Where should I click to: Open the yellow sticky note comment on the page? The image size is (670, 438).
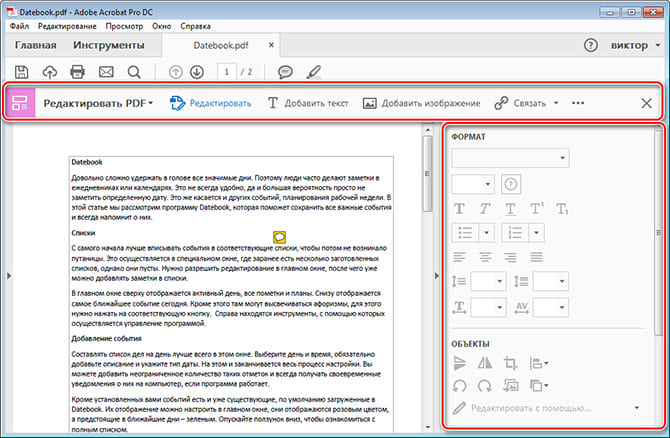coord(279,237)
